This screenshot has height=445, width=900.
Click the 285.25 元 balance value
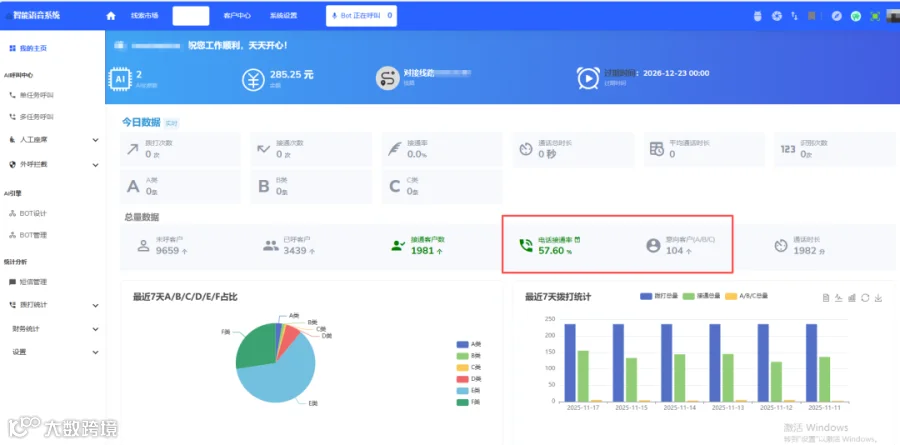(x=292, y=75)
